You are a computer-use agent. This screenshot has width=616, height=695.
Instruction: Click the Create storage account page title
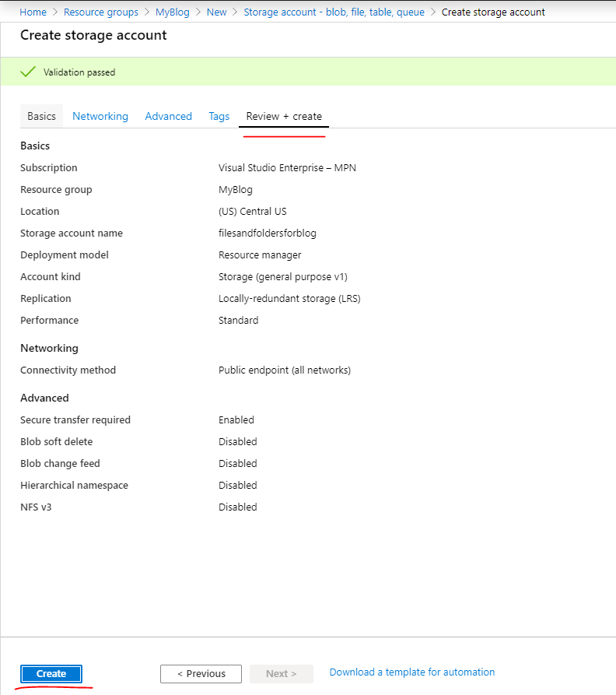[x=93, y=35]
